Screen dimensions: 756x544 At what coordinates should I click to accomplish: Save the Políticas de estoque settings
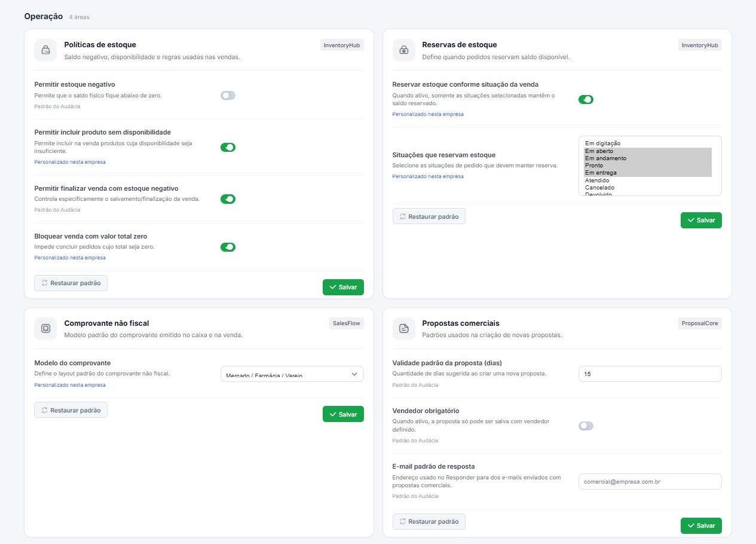343,287
